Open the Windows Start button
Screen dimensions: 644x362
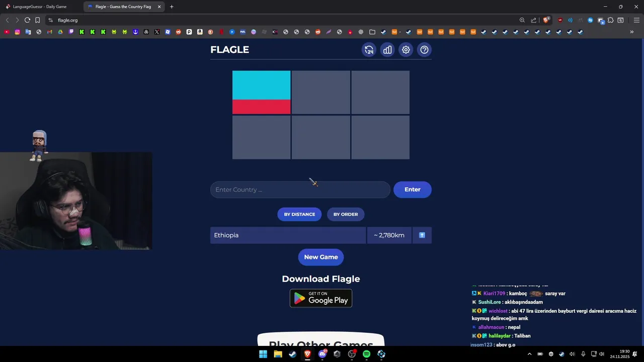[263, 354]
